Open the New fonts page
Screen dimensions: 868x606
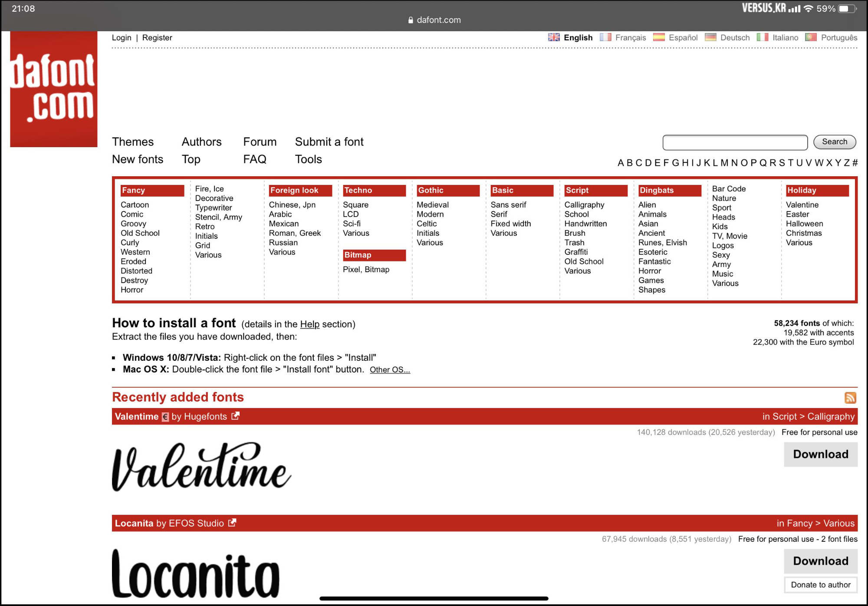point(138,159)
